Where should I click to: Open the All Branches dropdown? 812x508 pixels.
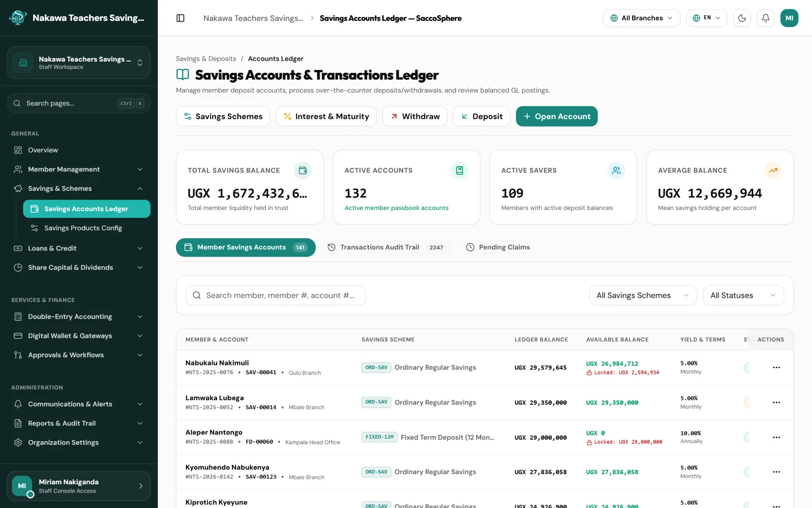click(x=641, y=18)
